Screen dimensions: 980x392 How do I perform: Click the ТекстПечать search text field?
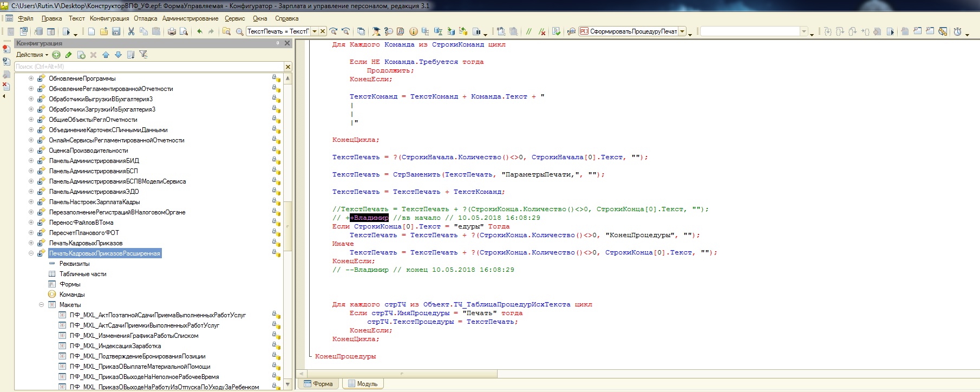[x=278, y=31]
